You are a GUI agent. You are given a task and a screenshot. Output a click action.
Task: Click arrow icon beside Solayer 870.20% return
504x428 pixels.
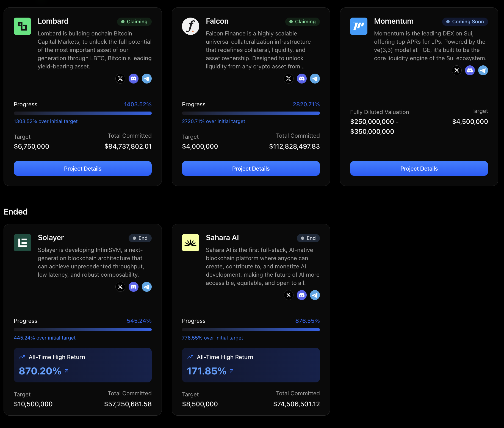coord(67,371)
